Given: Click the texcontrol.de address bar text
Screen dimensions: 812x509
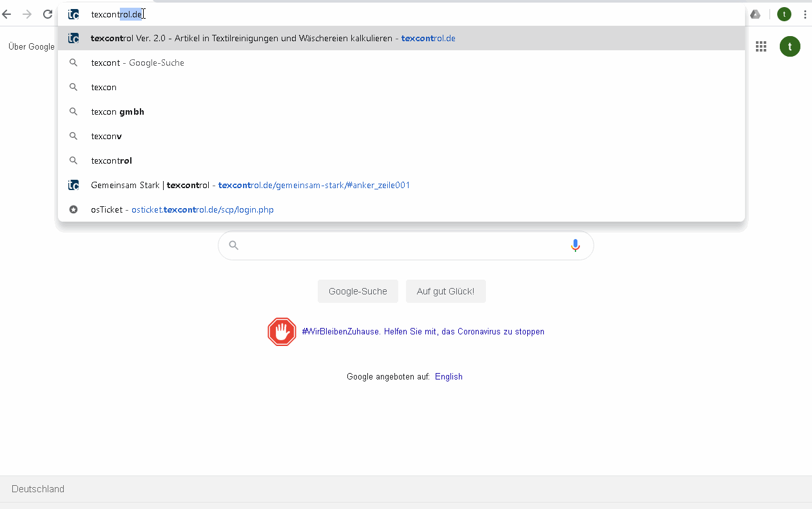Looking at the screenshot, I should coord(117,14).
